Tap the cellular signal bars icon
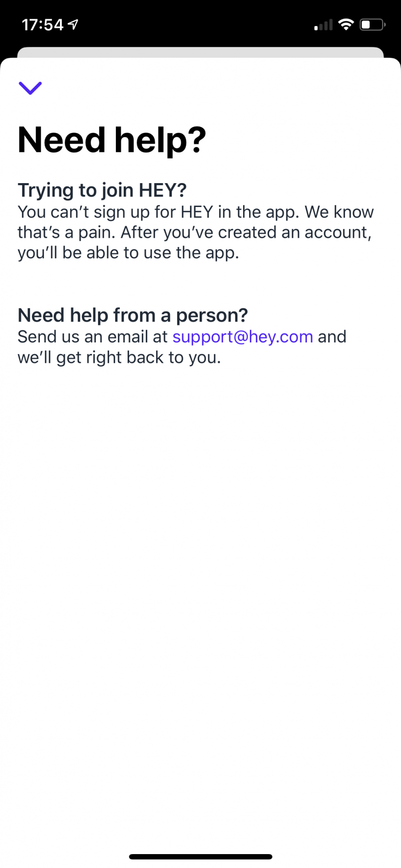 [323, 25]
